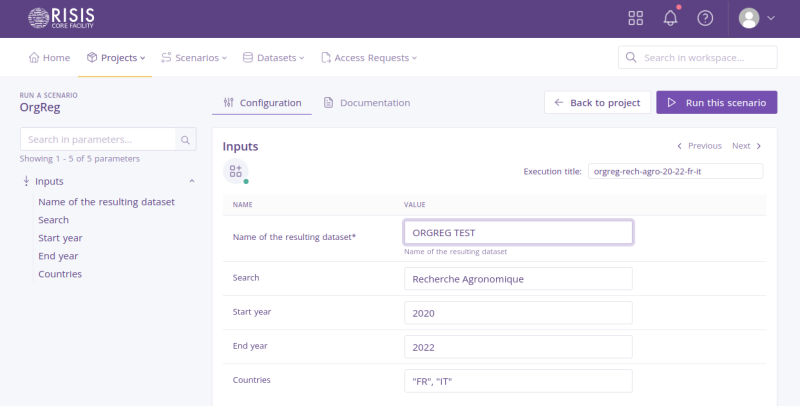The image size is (800, 406).
Task: Click the Run this scenario button
Action: 716,103
